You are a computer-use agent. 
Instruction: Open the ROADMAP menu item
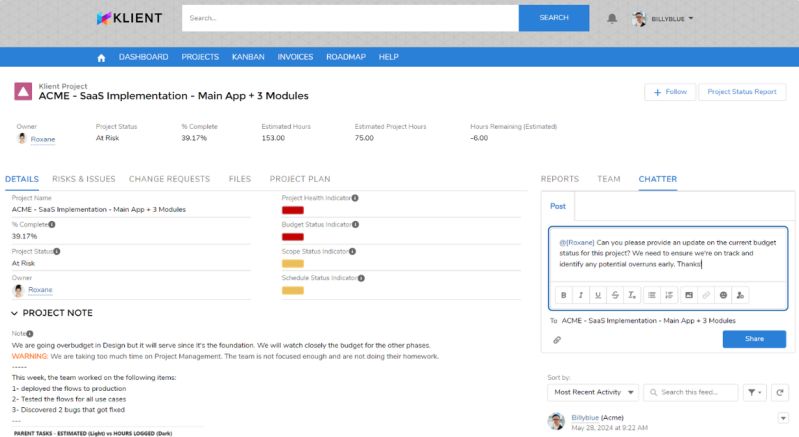point(346,57)
